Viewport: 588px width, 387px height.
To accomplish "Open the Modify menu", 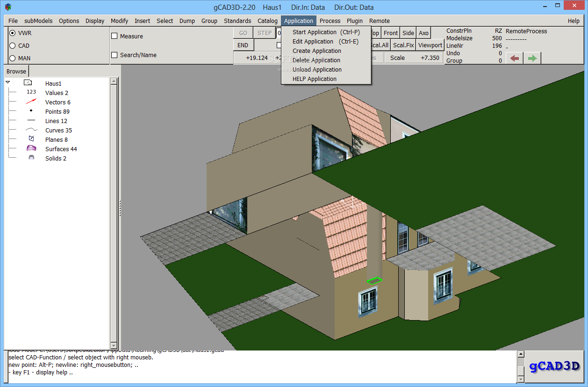I will (119, 21).
